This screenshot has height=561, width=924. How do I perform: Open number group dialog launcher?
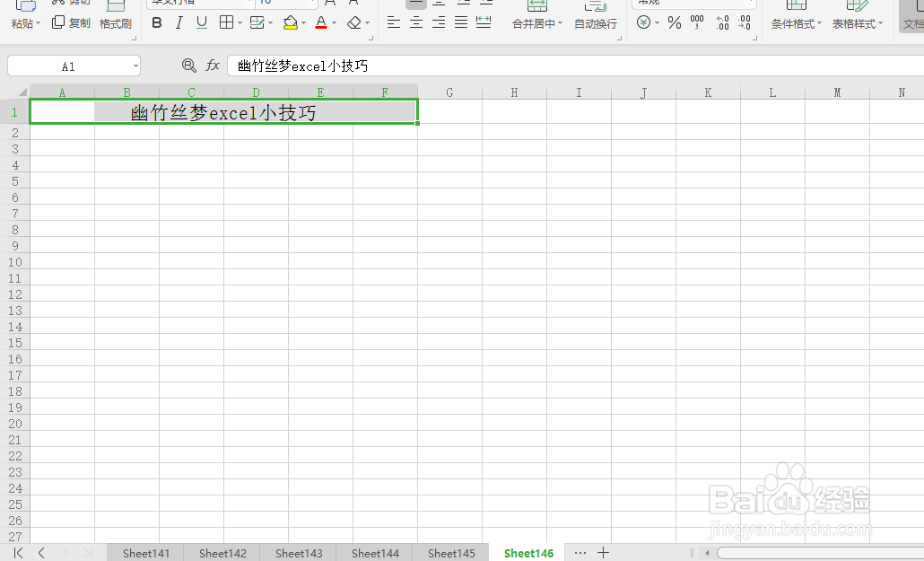point(754,39)
